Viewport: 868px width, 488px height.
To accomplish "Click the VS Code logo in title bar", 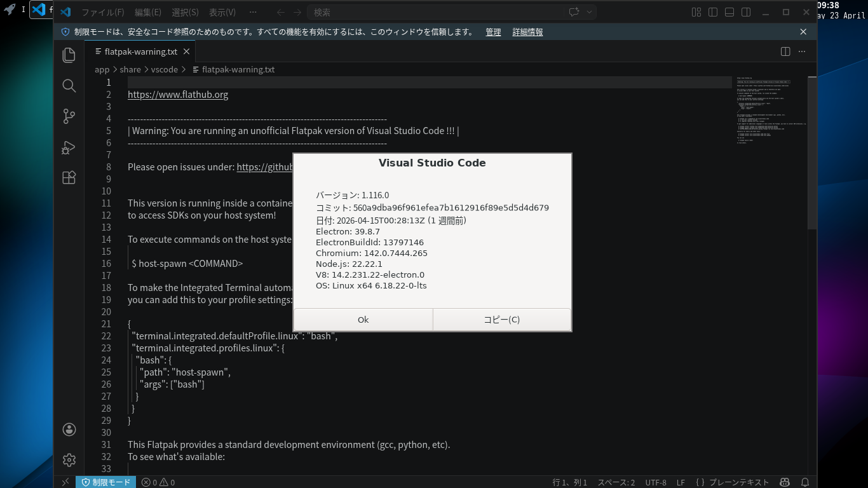I will click(65, 12).
